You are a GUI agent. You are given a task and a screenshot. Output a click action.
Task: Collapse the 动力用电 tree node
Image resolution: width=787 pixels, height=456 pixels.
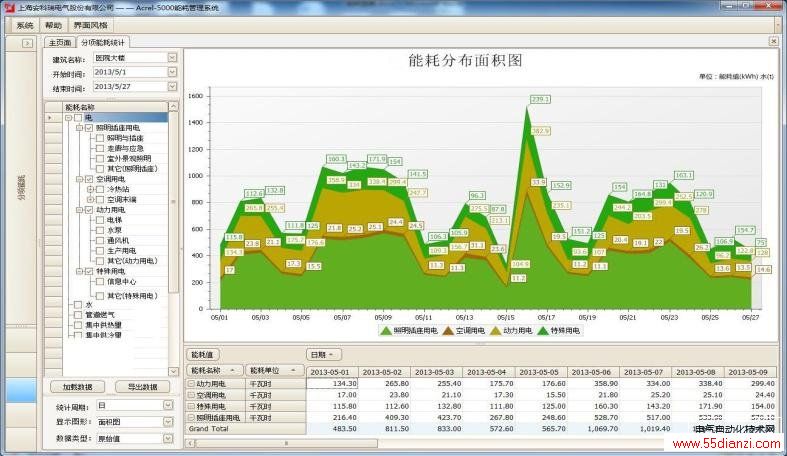point(79,210)
